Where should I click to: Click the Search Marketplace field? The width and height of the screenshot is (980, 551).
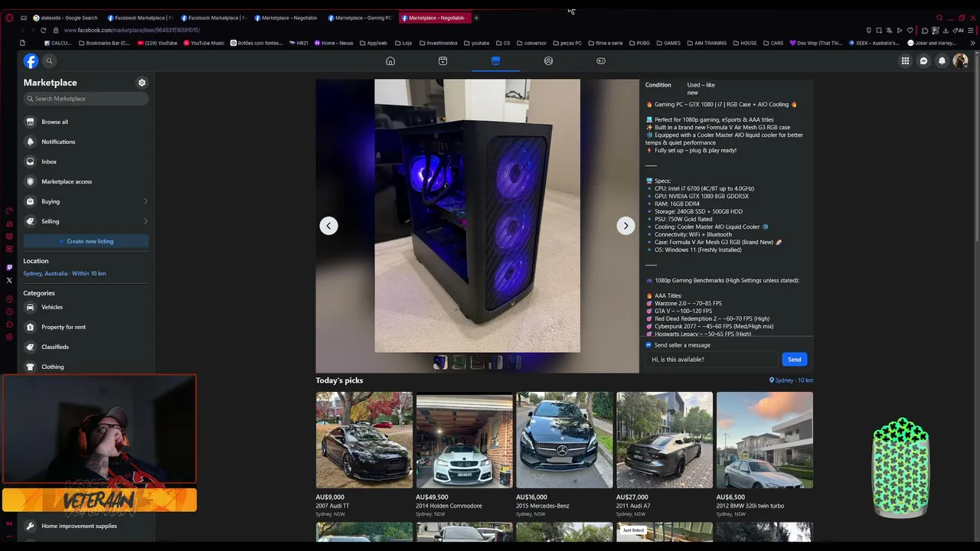86,99
